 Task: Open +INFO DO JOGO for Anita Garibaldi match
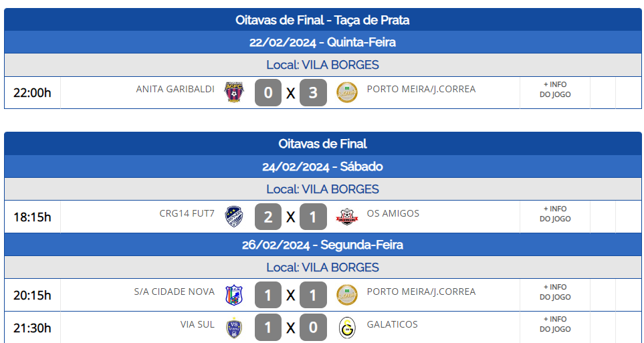pyautogui.click(x=555, y=90)
